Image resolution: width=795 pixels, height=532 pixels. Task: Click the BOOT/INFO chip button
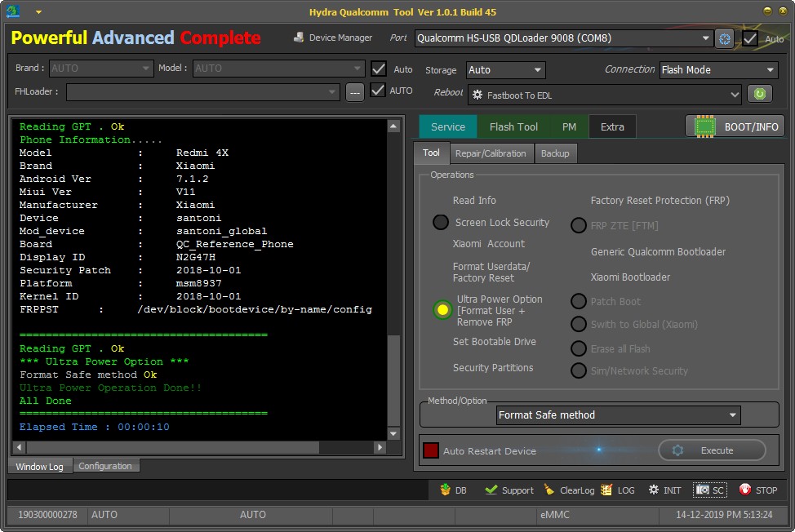[735, 126]
